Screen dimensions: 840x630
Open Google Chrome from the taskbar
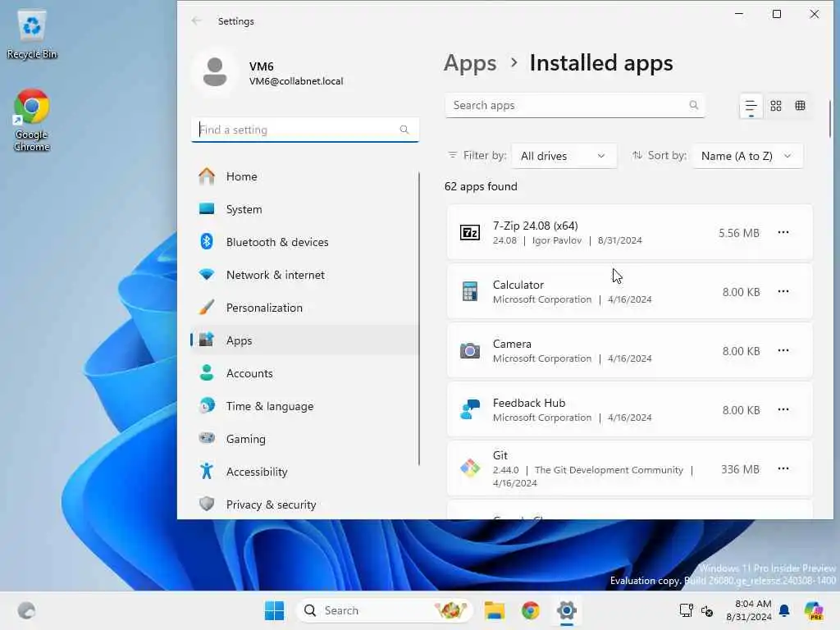click(531, 610)
